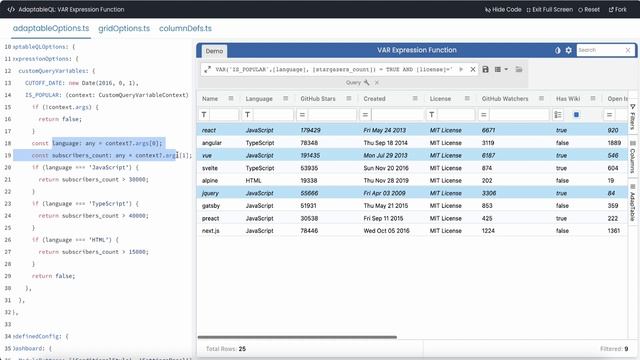Viewport: 640px width, 360px height.
Task: Toggle the dark/light theme icon
Action: pyautogui.click(x=558, y=50)
